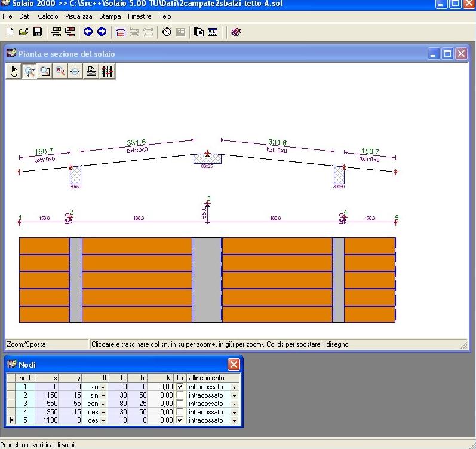Open the ff dropdown in node 5 row
The image size is (476, 449).
point(103,420)
